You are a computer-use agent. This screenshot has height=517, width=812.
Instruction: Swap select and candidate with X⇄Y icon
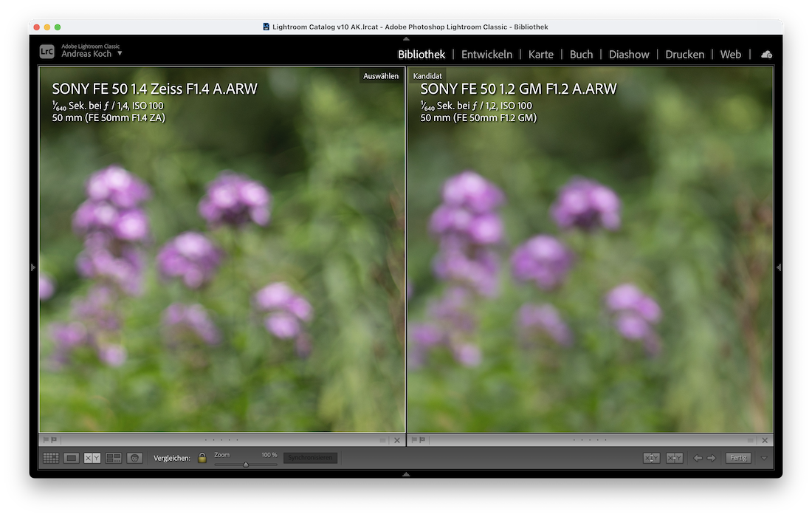coord(652,458)
